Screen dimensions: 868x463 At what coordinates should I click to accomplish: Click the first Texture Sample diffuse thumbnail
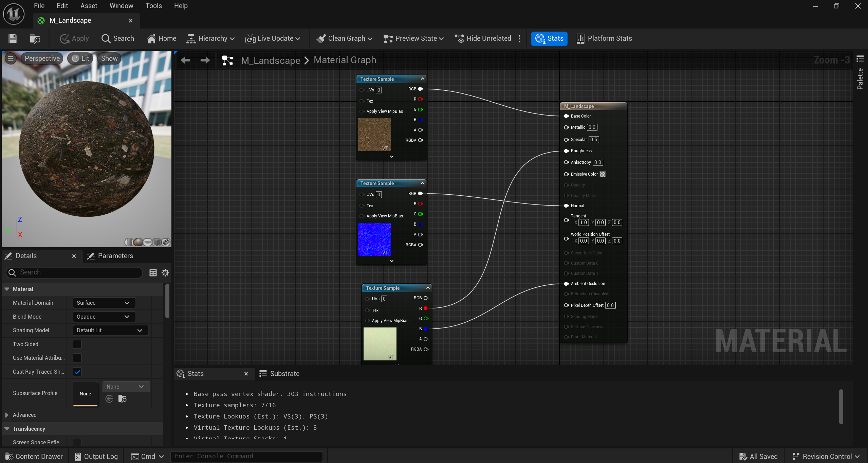click(374, 135)
